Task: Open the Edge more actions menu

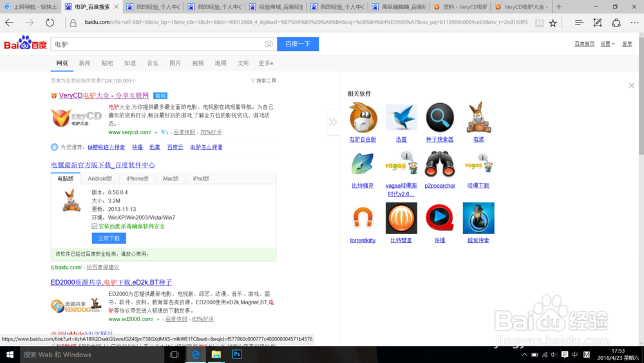Action: (x=634, y=23)
